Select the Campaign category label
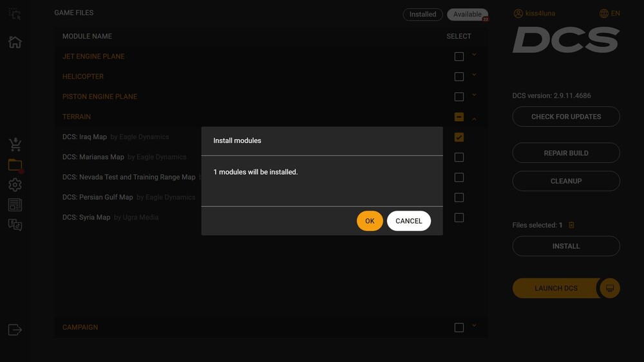This screenshot has height=362, width=644. 80,327
